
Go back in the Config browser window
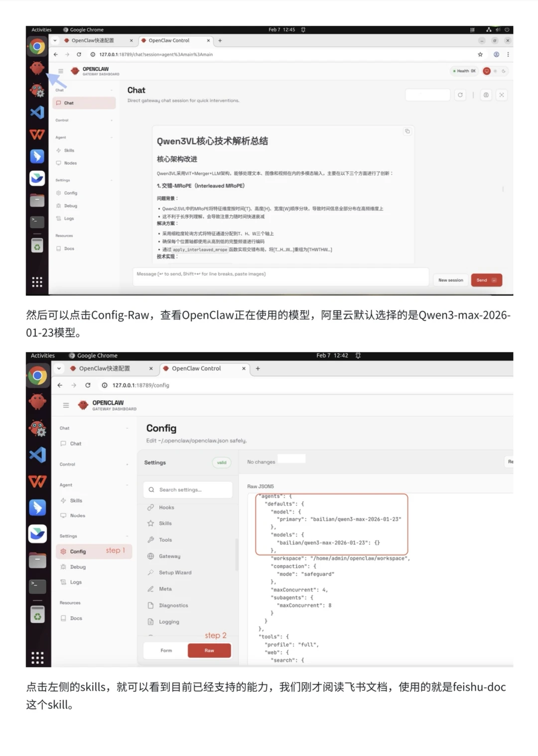click(x=60, y=385)
